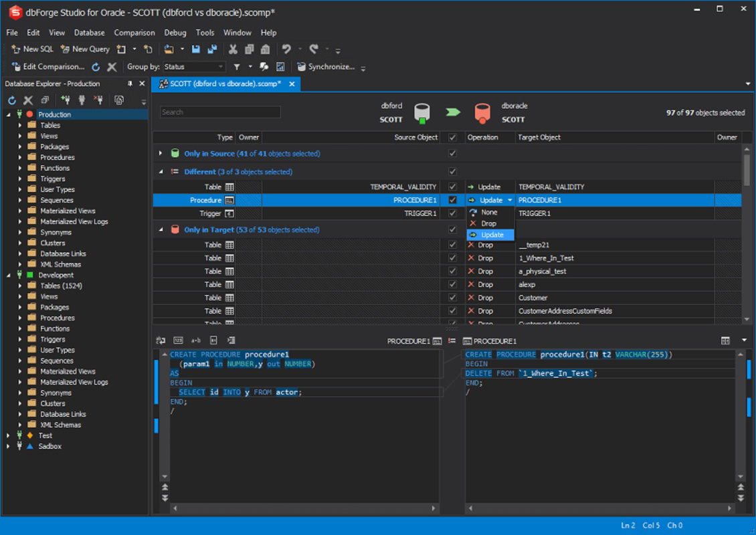
Task: Uncheck the PROCEDURE1 row checkbox
Action: 452,199
